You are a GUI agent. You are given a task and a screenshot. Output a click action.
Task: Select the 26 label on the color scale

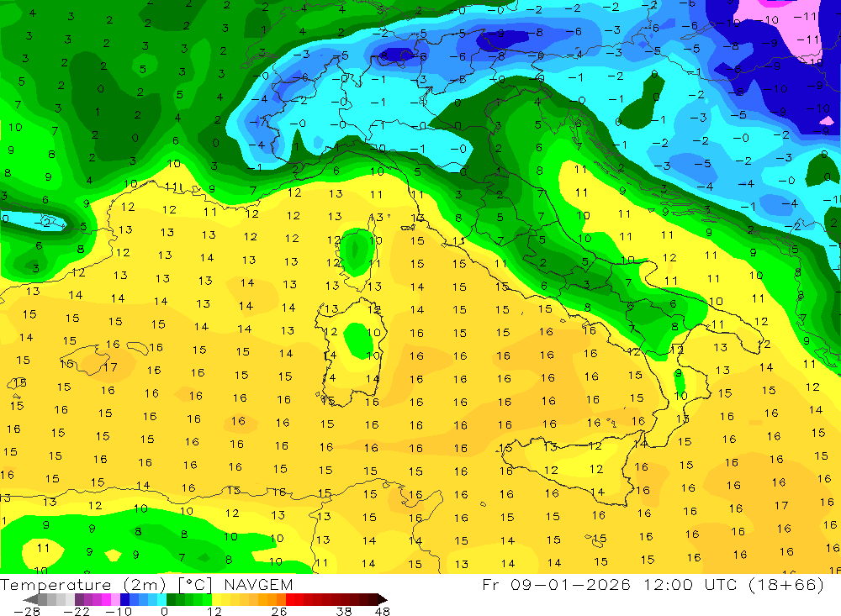click(x=279, y=612)
